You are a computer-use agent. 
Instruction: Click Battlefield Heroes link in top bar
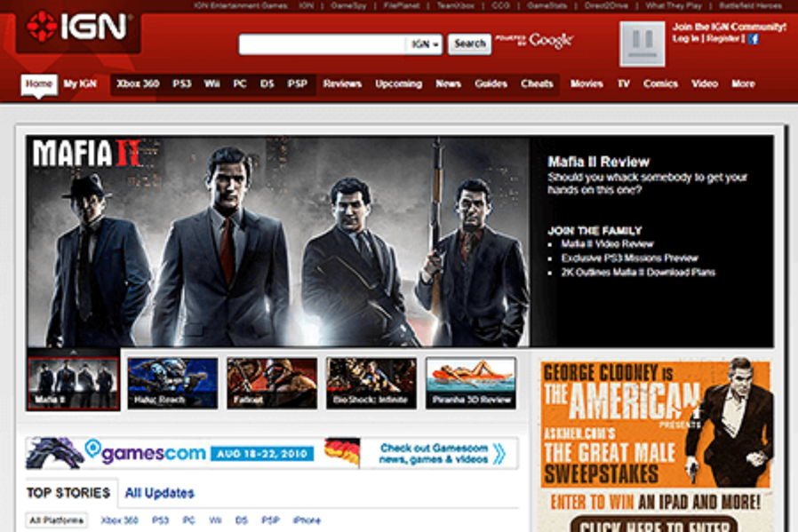750,5
